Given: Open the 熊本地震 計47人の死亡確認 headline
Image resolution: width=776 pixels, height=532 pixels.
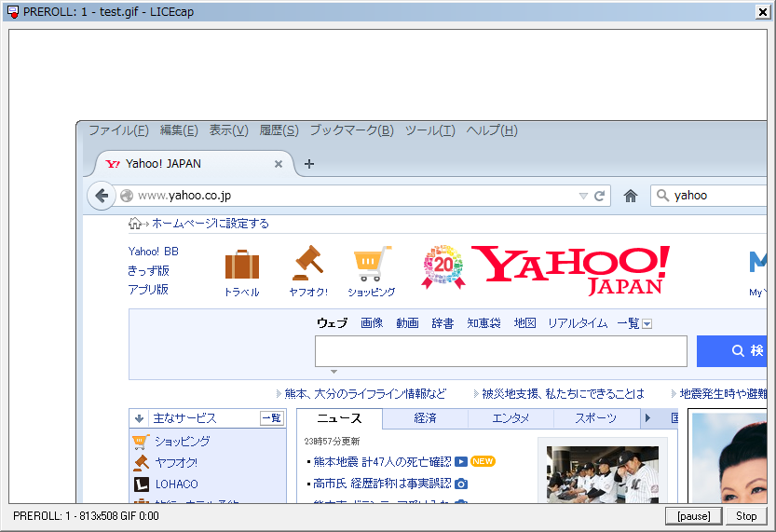Looking at the screenshot, I should point(383,462).
